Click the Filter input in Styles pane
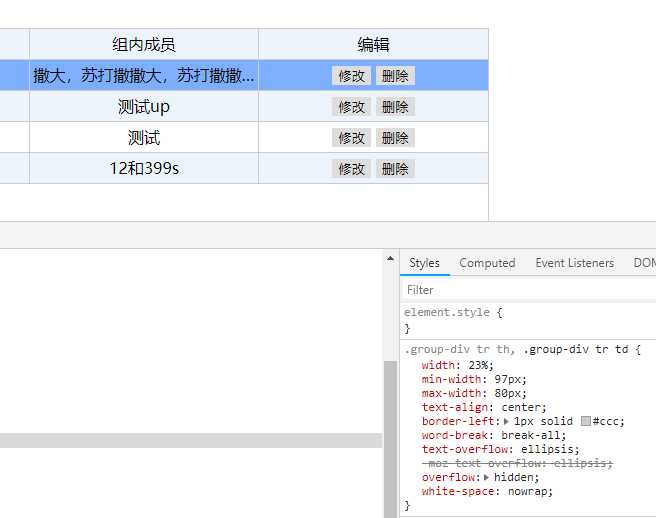The width and height of the screenshot is (656, 518). (x=528, y=290)
